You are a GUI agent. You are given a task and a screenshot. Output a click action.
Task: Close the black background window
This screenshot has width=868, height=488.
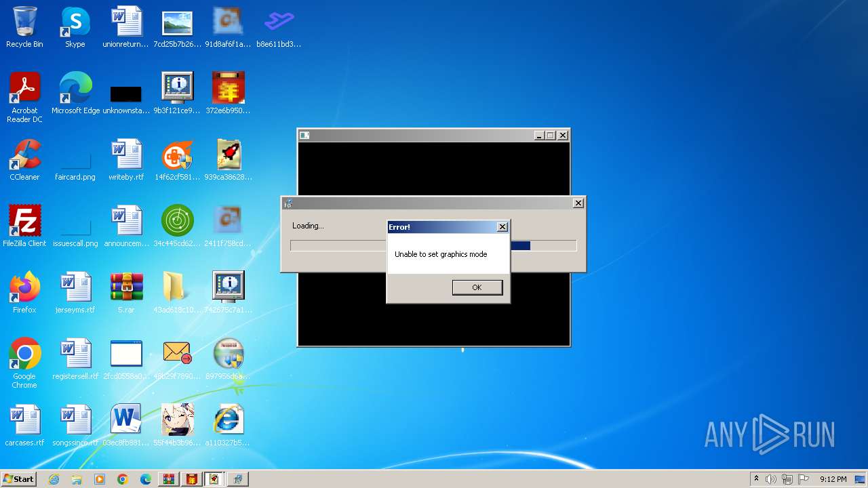coord(562,136)
